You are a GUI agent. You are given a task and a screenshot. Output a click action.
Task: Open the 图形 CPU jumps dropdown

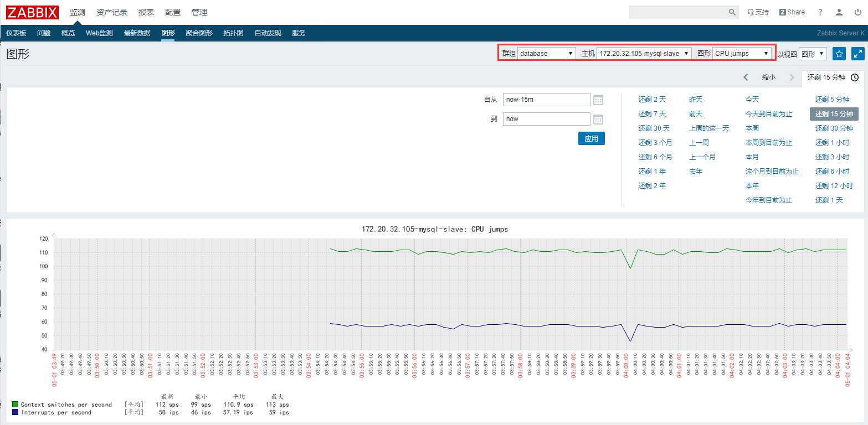click(742, 54)
